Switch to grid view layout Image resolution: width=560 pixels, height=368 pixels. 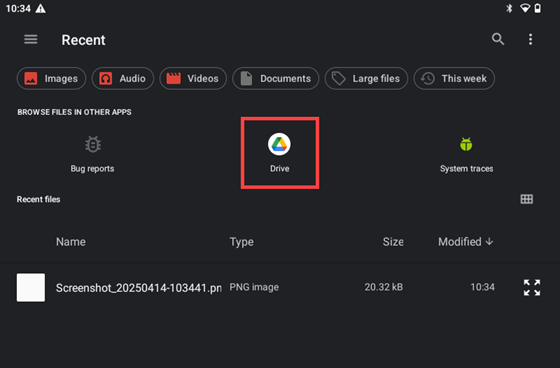coord(526,199)
